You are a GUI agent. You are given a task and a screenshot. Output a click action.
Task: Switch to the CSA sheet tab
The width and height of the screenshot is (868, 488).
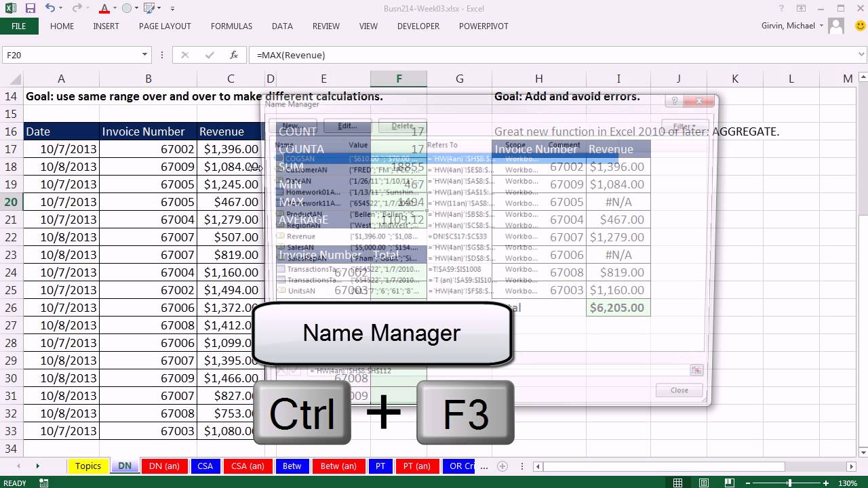point(205,466)
